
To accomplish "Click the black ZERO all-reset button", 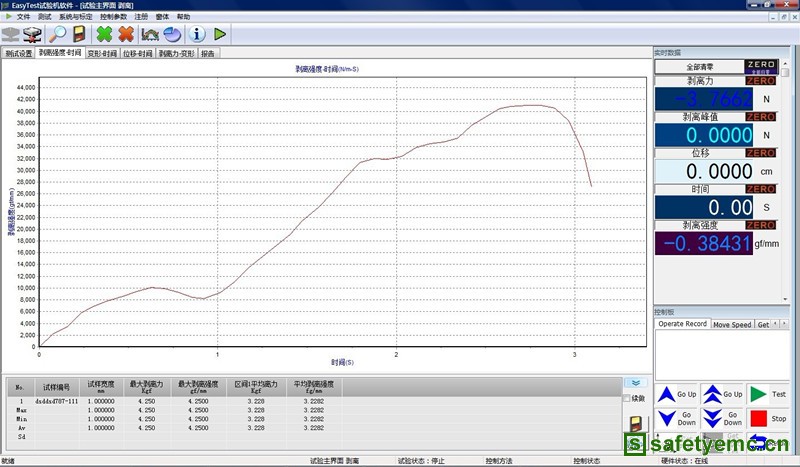I will point(761,67).
